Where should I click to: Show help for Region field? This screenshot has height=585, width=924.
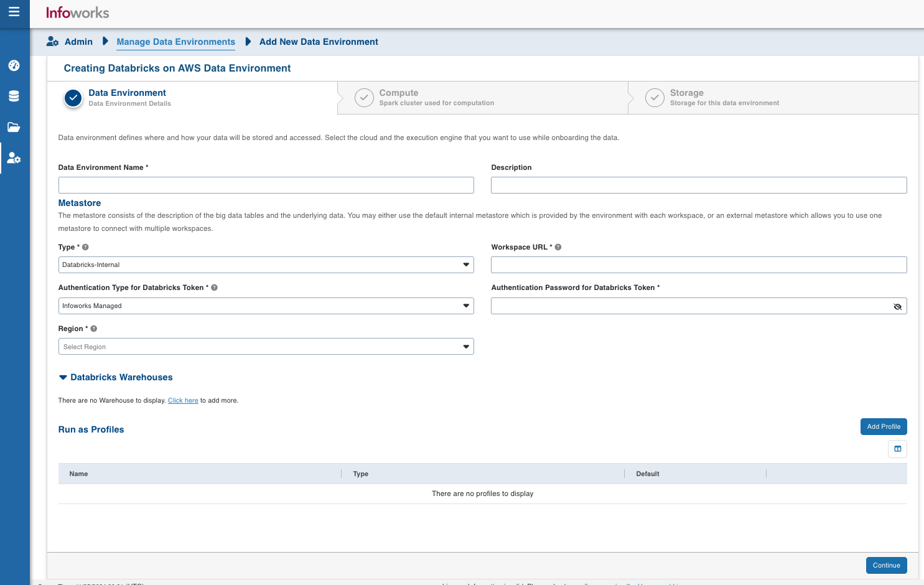pos(94,329)
